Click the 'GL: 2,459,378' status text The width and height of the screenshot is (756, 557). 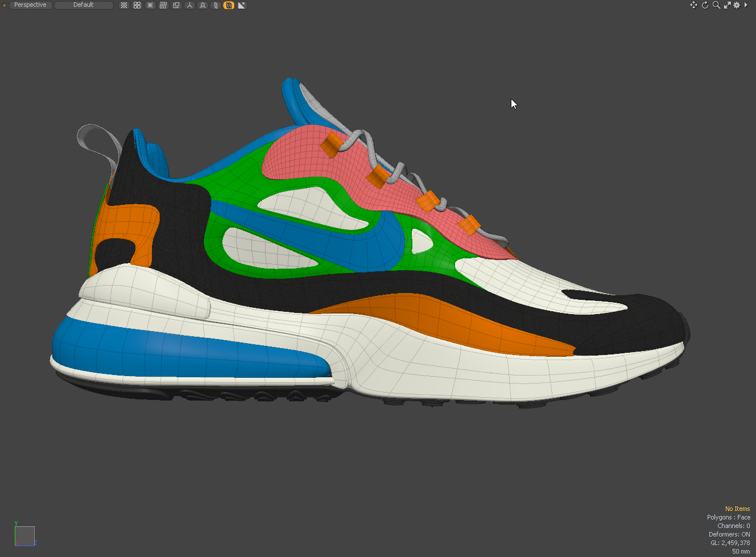pos(730,543)
